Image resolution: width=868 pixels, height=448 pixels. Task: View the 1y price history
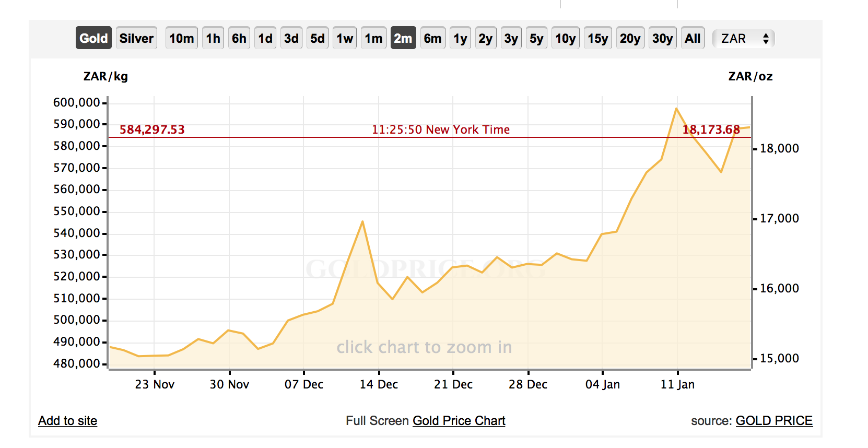point(460,38)
